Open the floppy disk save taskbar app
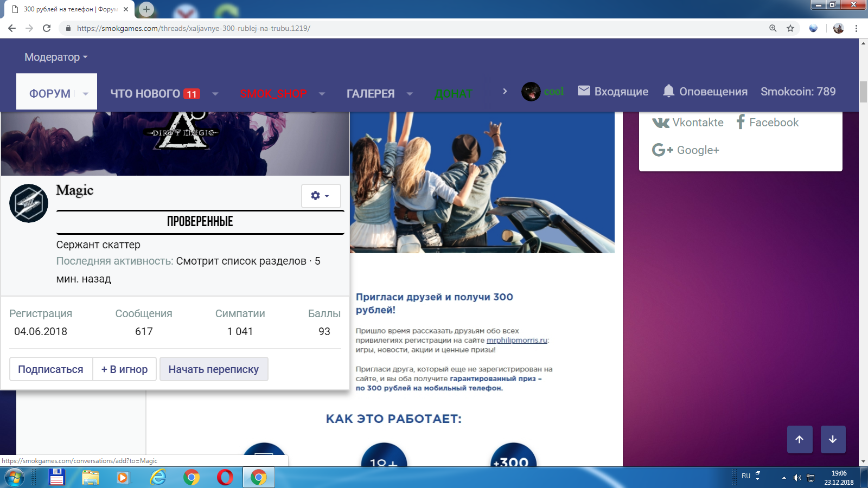The height and width of the screenshot is (488, 868). (x=57, y=478)
